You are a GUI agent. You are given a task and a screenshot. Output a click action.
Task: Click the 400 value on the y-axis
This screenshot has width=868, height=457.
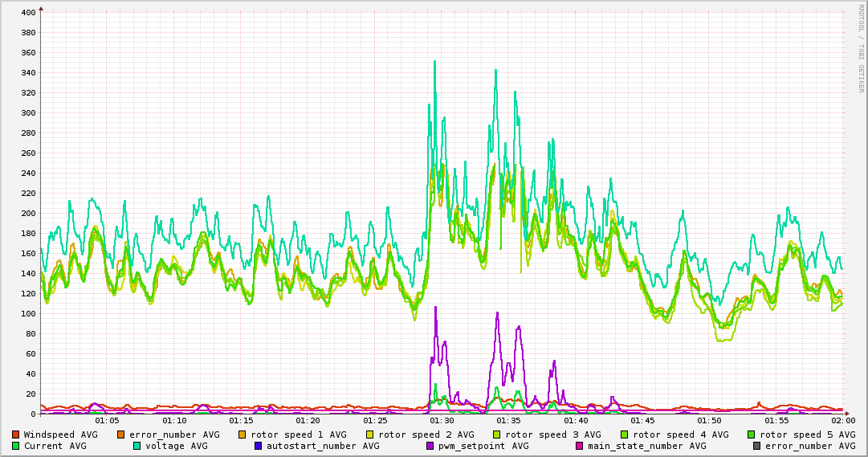[28, 13]
